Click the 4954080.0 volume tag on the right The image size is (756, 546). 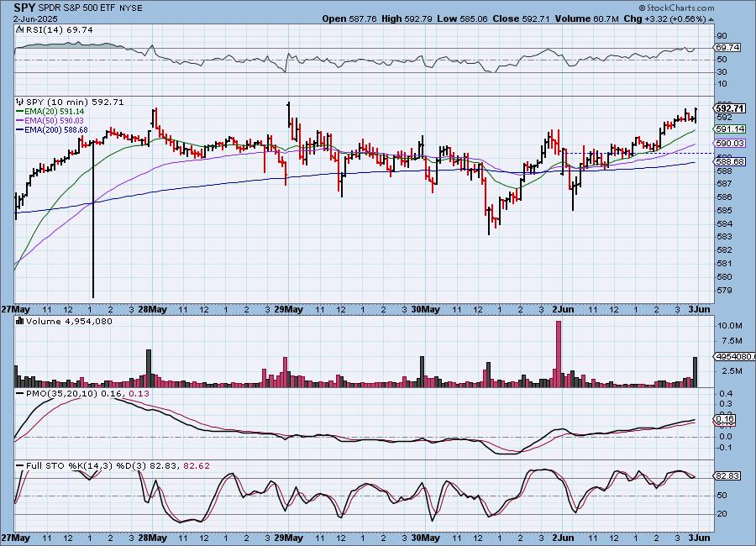pyautogui.click(x=734, y=356)
